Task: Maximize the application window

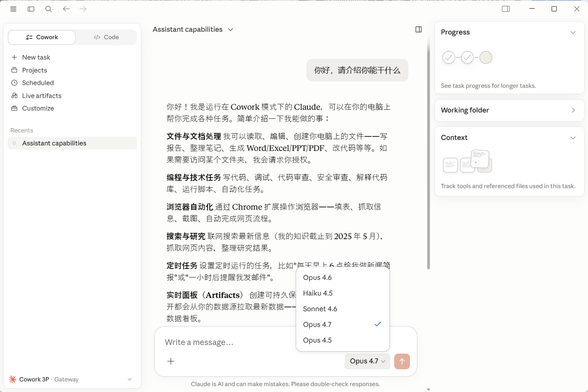Action: (x=554, y=9)
